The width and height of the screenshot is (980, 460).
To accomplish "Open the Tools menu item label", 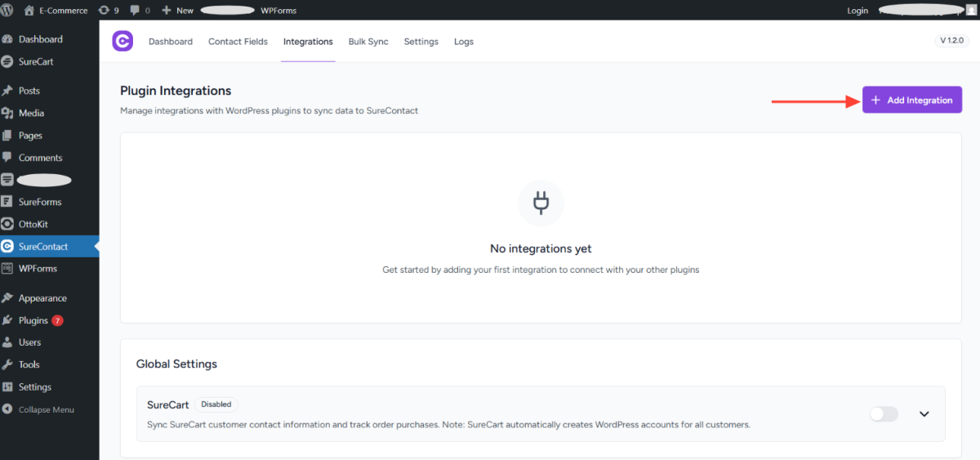I will tap(29, 364).
